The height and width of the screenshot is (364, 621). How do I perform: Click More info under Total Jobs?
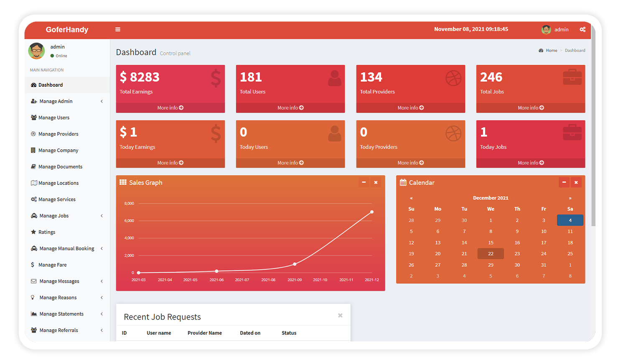click(x=531, y=108)
